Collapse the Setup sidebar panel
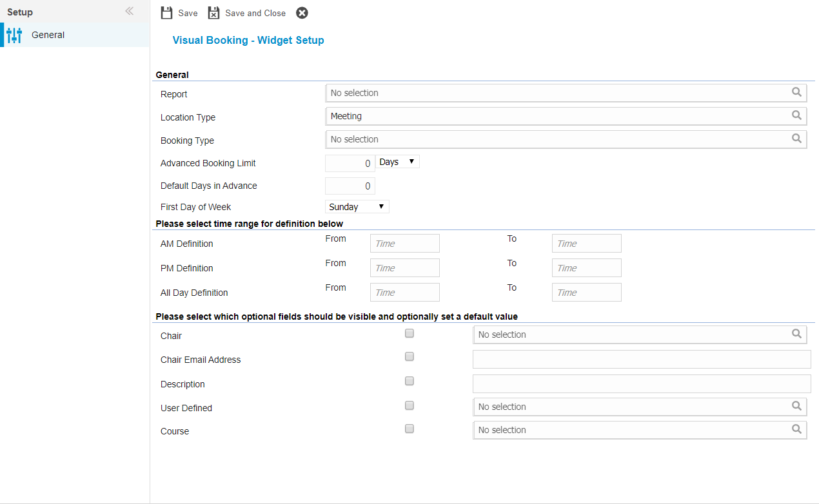 tap(129, 12)
